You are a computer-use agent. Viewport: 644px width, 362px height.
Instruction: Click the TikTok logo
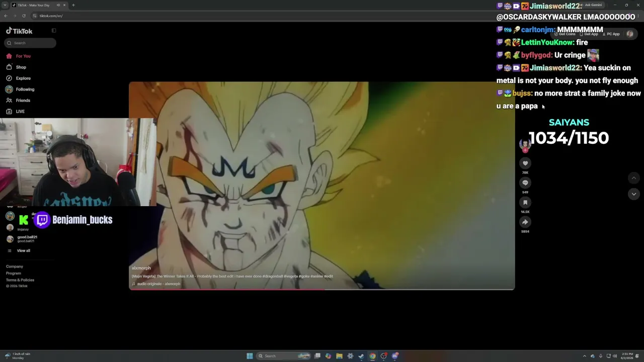click(19, 31)
